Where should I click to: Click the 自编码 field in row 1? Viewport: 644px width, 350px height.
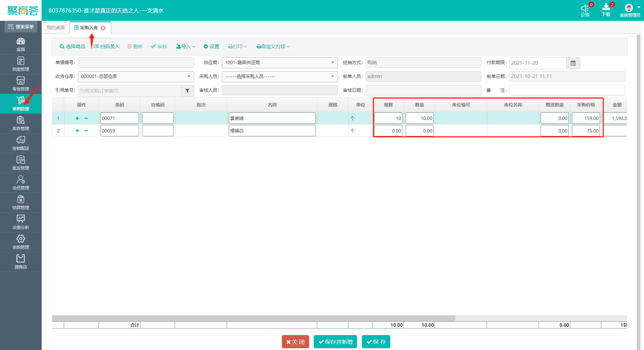coord(158,118)
